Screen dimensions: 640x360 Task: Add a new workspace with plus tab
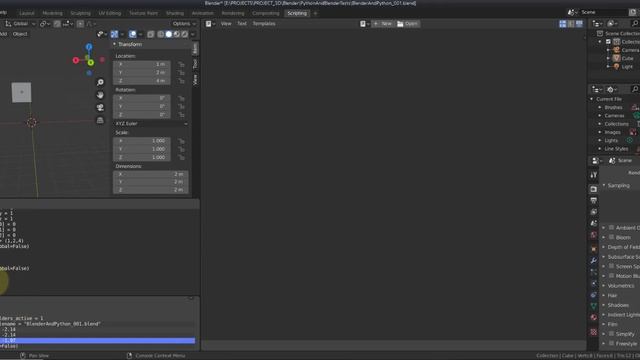pos(315,13)
